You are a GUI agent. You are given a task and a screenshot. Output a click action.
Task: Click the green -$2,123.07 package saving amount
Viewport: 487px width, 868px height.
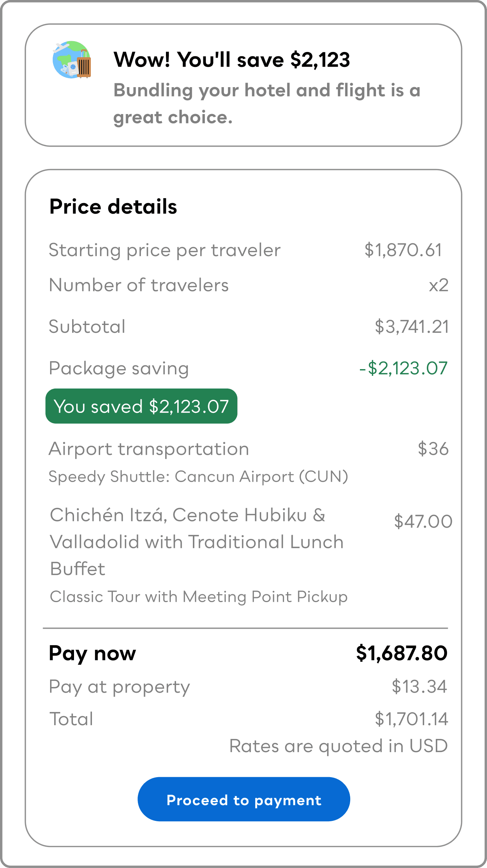[x=403, y=368]
